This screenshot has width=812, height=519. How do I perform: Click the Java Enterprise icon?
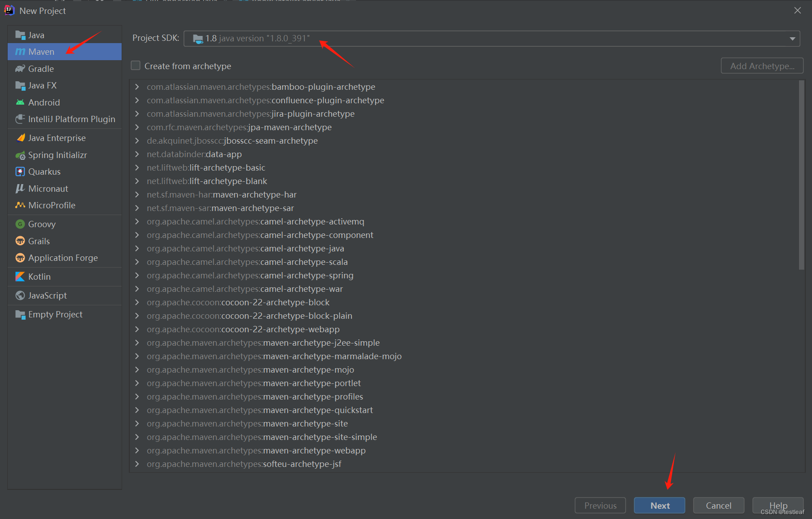click(x=20, y=138)
